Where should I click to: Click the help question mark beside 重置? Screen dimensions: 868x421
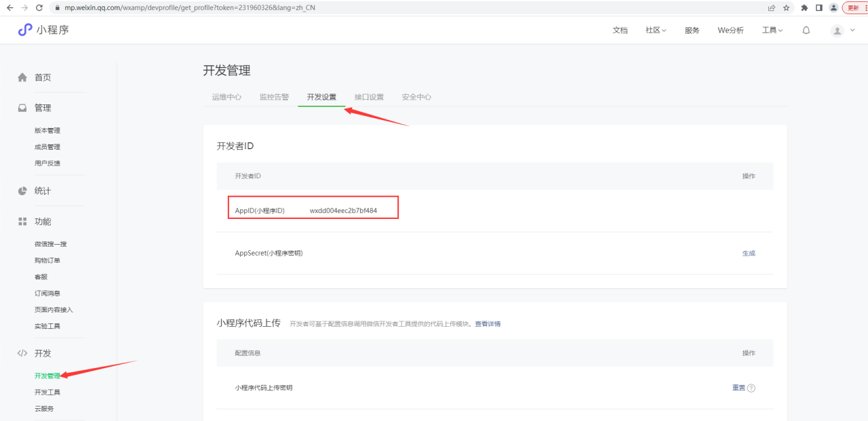[751, 388]
